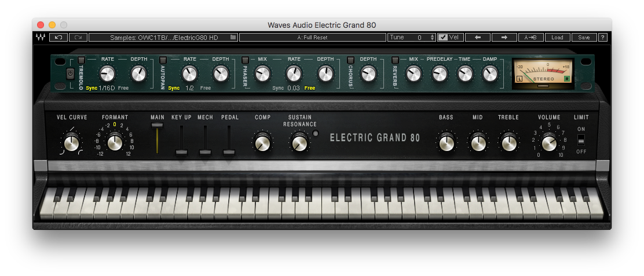Click the Sustain Resonance indicator LED
Image resolution: width=644 pixels, height=276 pixels.
pyautogui.click(x=316, y=133)
